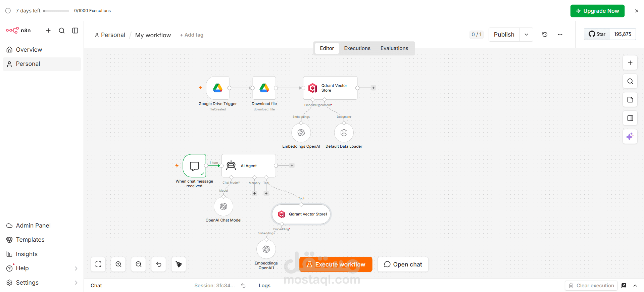Viewport: 644px width, 292px height.
Task: Add a node with the canvas plus button
Action: (630, 63)
